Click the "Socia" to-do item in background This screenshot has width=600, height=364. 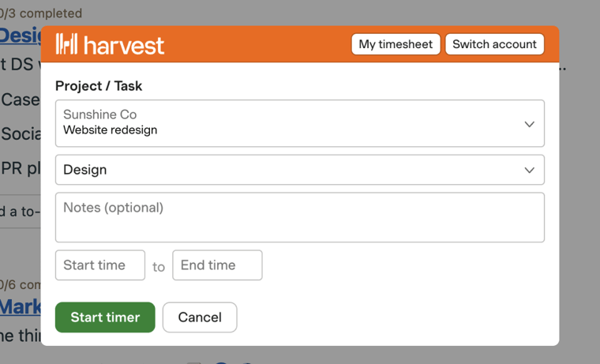[x=21, y=133]
